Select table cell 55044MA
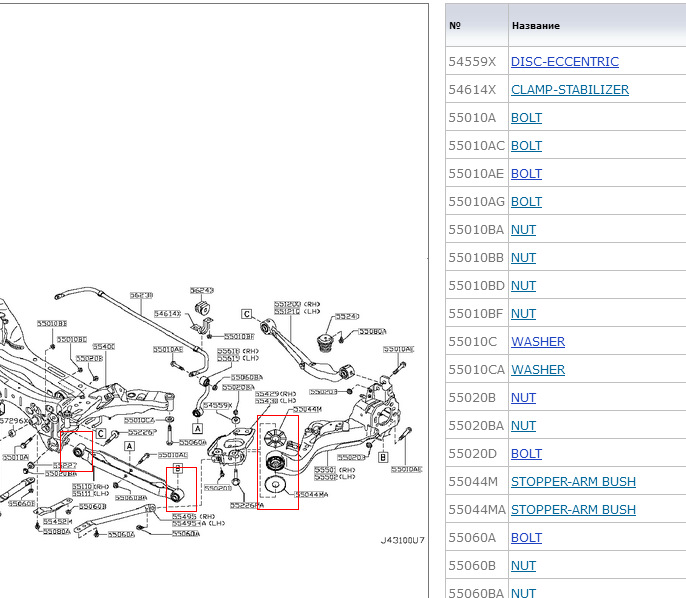Viewport: 686px width, 598px height. [477, 510]
